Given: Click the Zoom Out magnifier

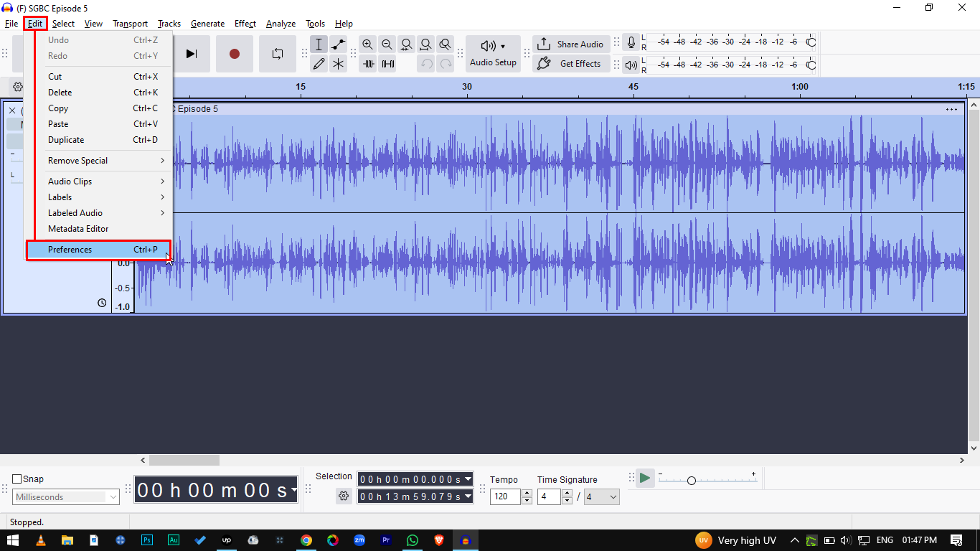Looking at the screenshot, I should [387, 44].
